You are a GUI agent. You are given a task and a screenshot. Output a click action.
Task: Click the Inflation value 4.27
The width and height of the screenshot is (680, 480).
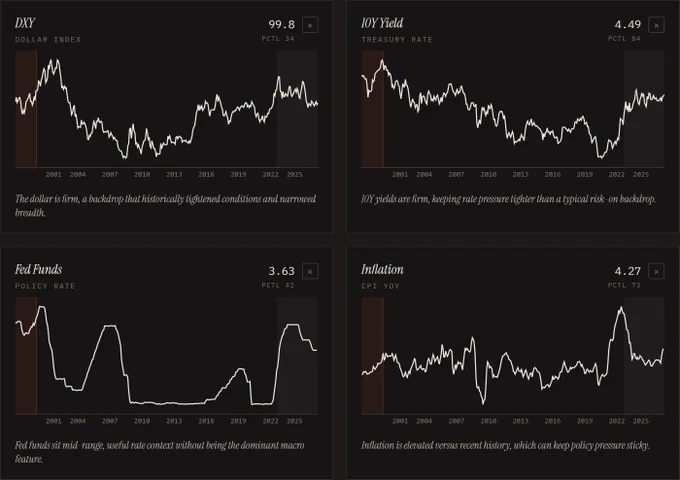tap(628, 271)
